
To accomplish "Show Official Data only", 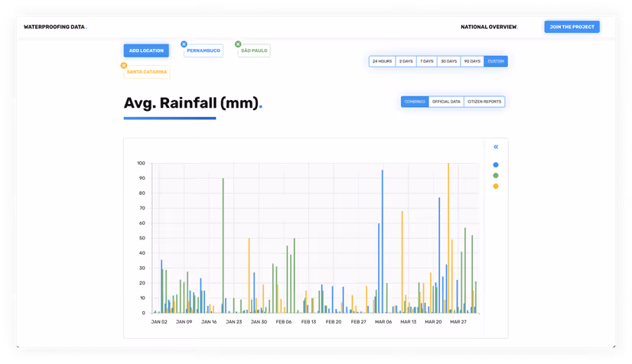I will pyautogui.click(x=446, y=102).
